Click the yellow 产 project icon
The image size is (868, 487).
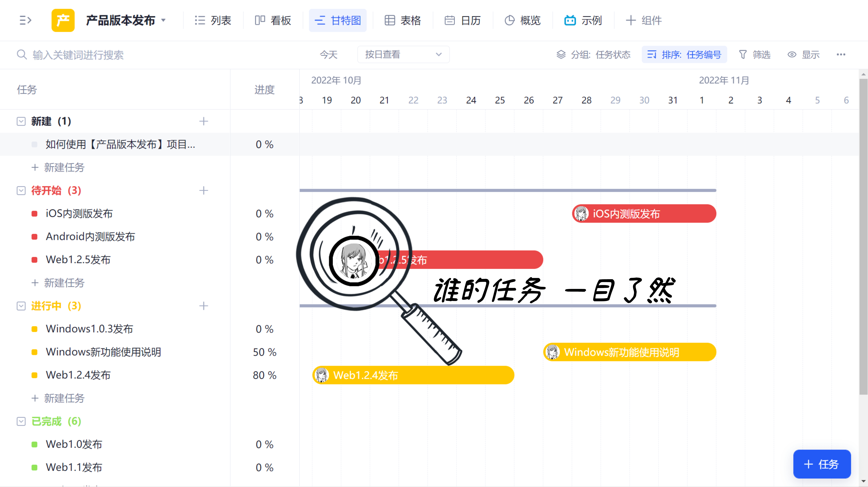pyautogui.click(x=63, y=20)
